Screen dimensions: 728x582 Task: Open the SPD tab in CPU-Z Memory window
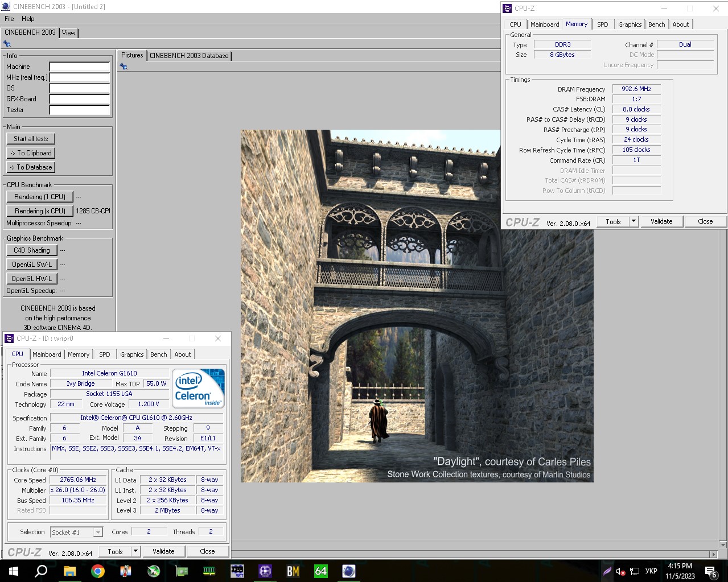(603, 24)
